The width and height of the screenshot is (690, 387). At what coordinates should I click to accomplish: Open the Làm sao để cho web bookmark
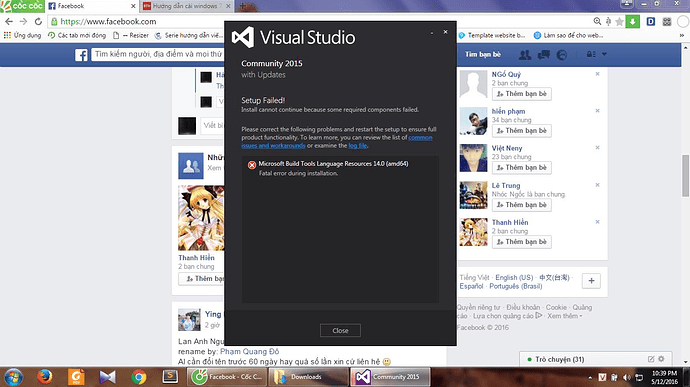click(568, 35)
